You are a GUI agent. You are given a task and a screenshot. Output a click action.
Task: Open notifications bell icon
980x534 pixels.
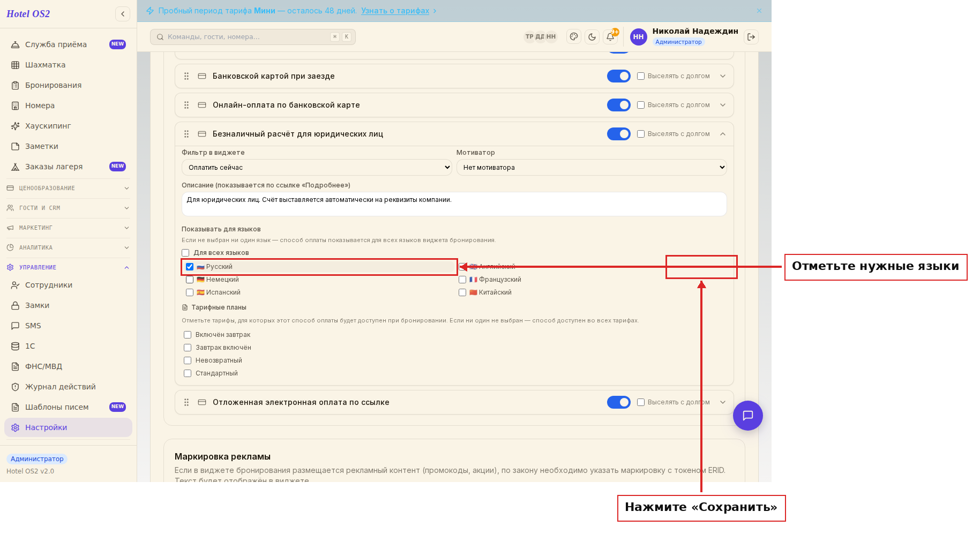(610, 36)
